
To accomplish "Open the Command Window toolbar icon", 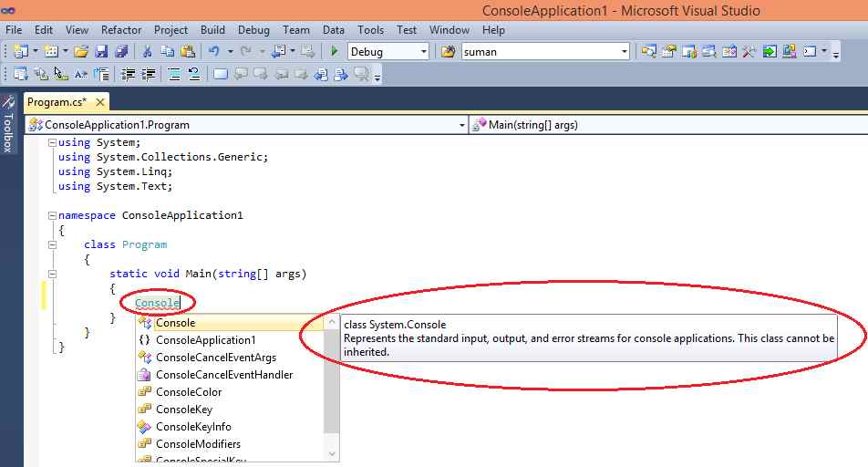I will [810, 51].
